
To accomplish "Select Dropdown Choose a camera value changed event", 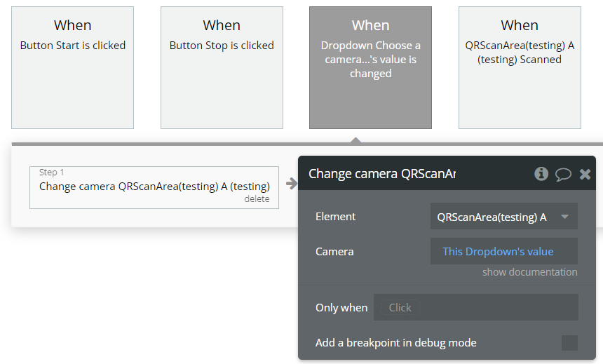I will click(x=370, y=67).
